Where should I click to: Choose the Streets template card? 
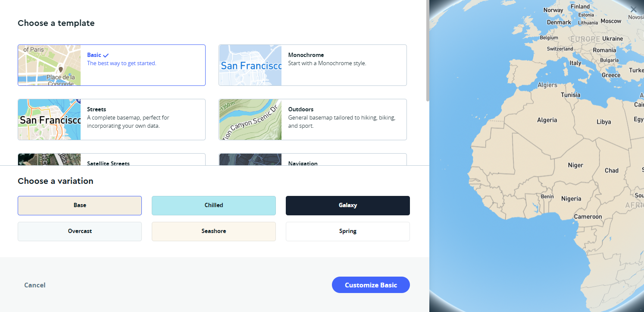point(112,120)
